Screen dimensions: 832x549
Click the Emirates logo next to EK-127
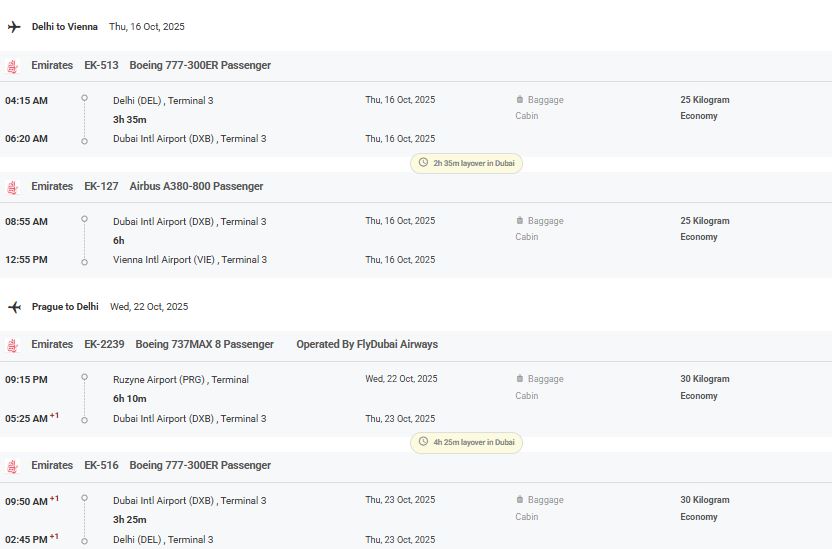13,187
